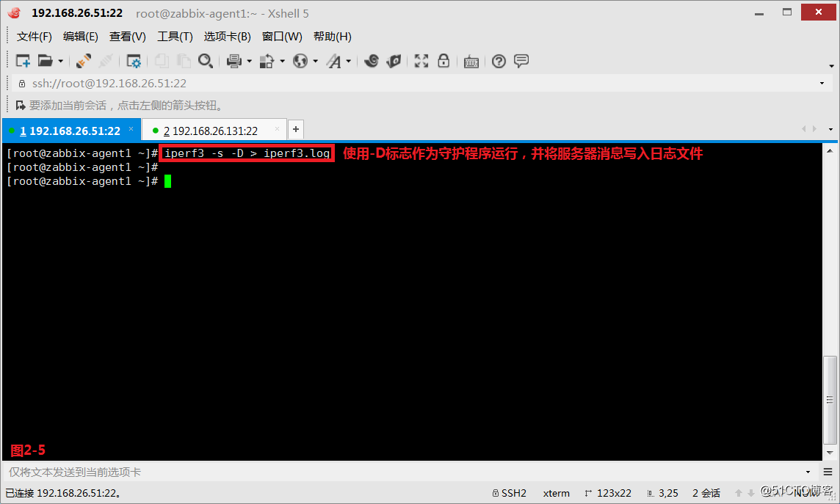Click the 2 会话 session count status

[706, 493]
